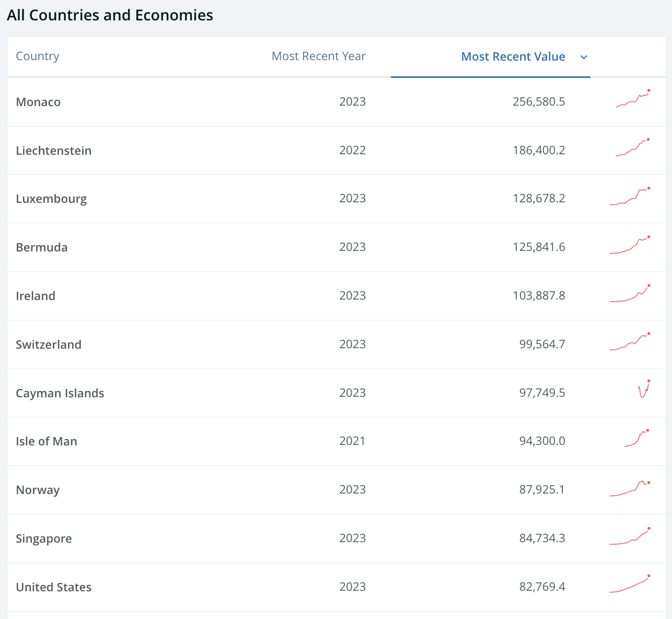The image size is (672, 619).
Task: Open Isle of Man's sparkline chart
Action: [637, 438]
